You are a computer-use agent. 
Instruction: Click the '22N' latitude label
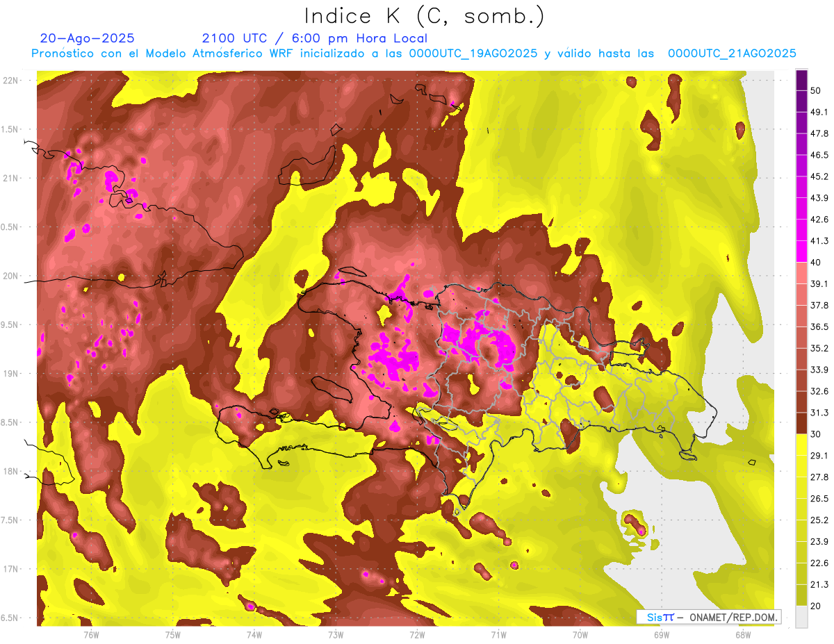point(12,81)
